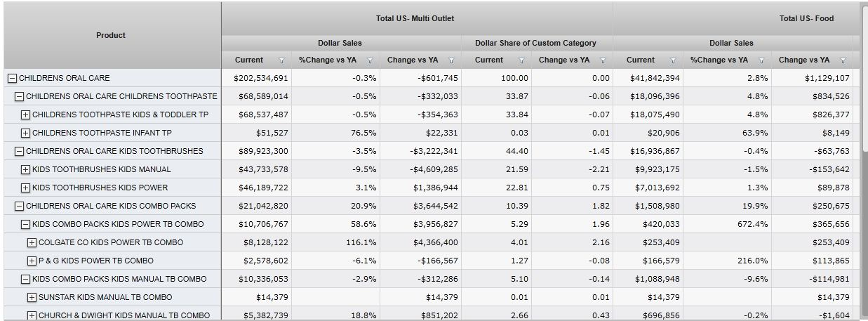
Task: Click filter icon on Multi Outlet %Change vs YA
Action: pyautogui.click(x=370, y=60)
